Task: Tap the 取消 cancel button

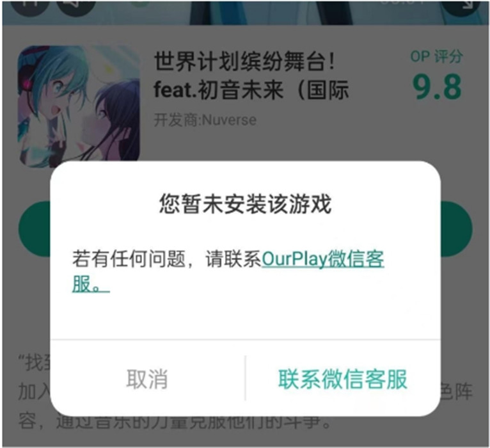Action: 147,379
